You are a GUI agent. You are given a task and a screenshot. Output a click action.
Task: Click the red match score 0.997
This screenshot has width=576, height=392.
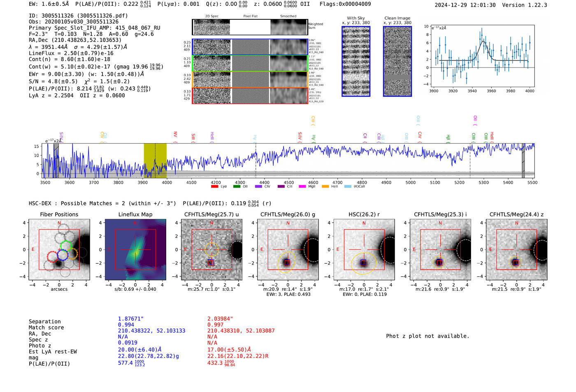[x=216, y=325]
